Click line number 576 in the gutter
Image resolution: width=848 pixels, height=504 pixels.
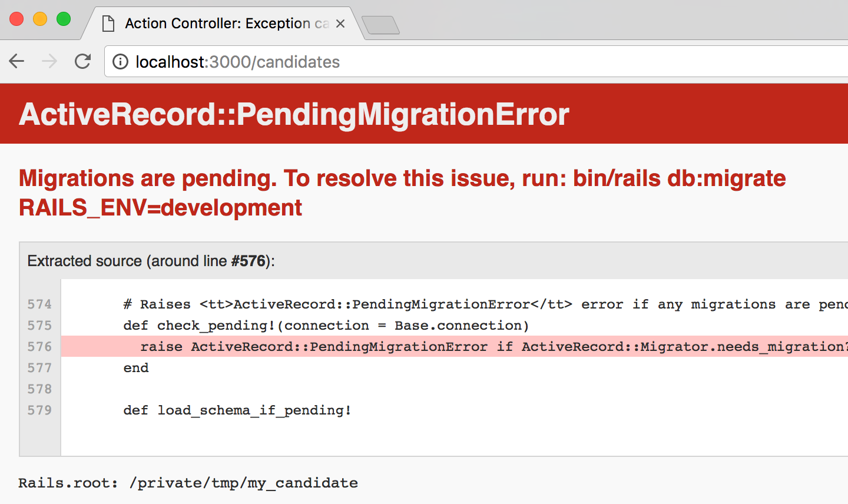tap(39, 347)
